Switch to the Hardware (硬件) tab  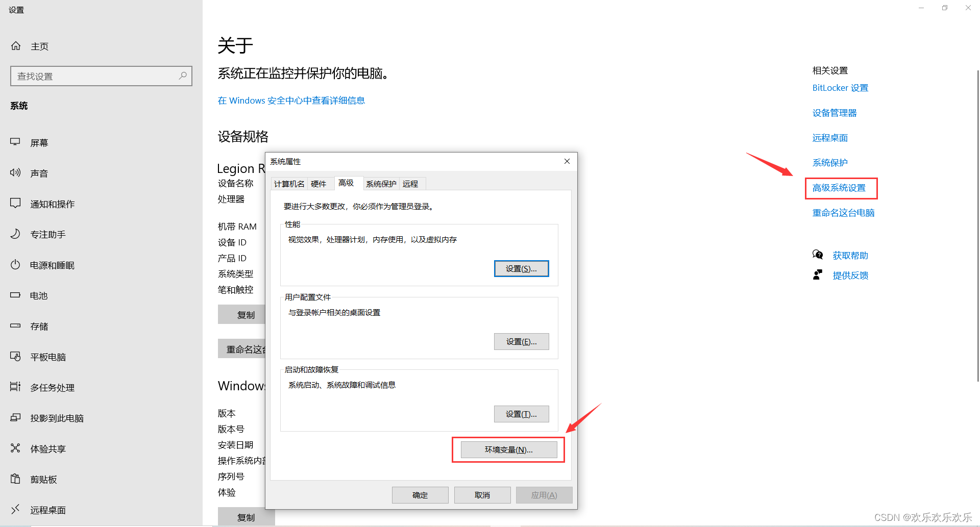coord(318,184)
